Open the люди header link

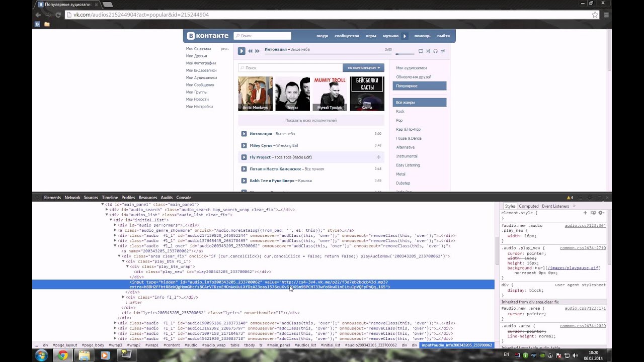(x=322, y=36)
